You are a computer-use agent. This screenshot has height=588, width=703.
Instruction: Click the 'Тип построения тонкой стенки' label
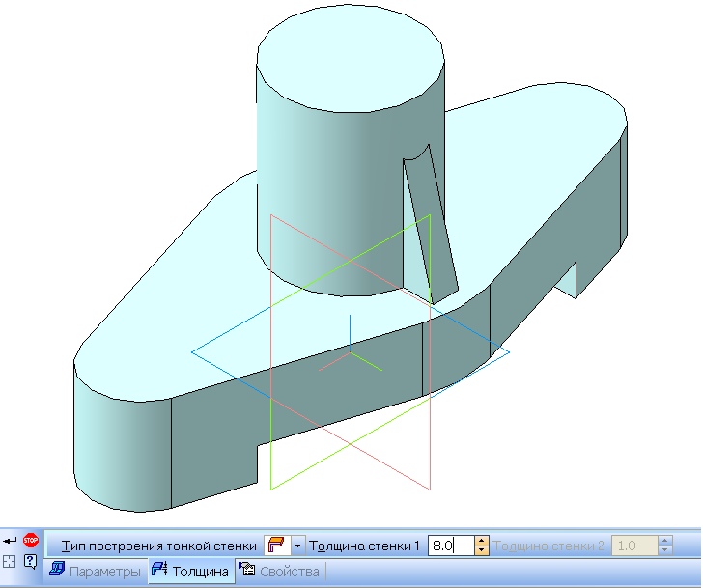coord(158,546)
